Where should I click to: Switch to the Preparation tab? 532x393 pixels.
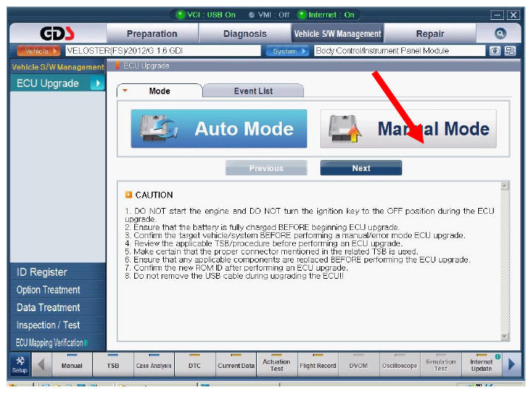point(152,34)
